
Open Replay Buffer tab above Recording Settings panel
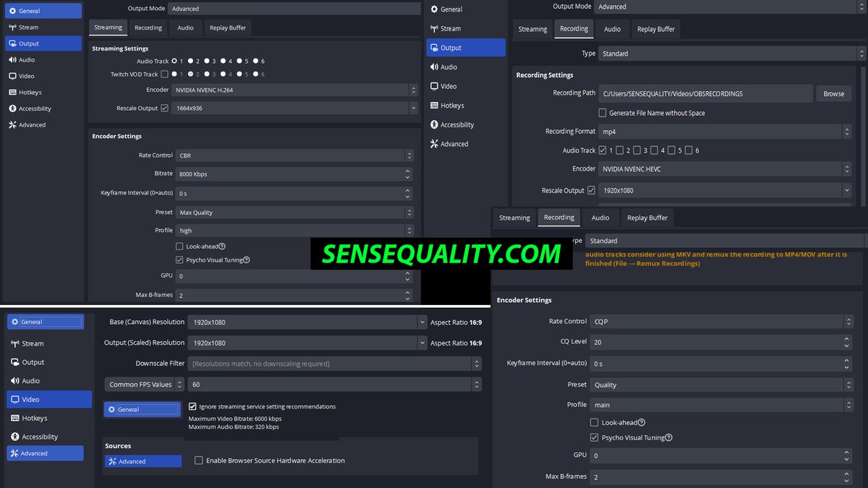[656, 29]
